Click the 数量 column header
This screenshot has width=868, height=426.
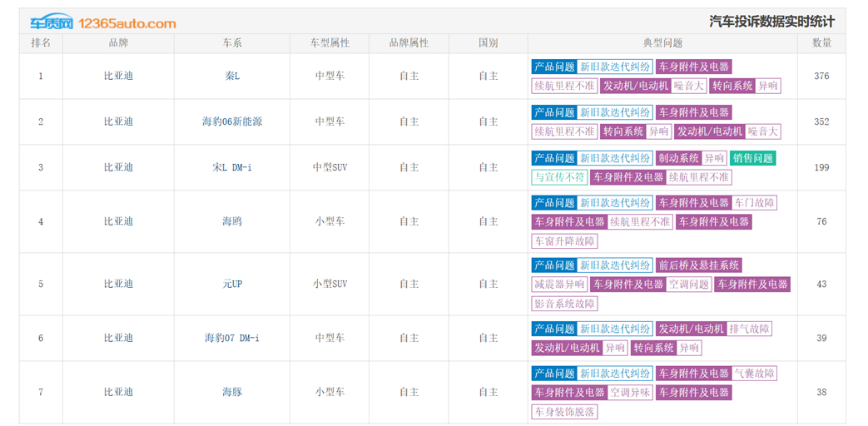tap(821, 43)
